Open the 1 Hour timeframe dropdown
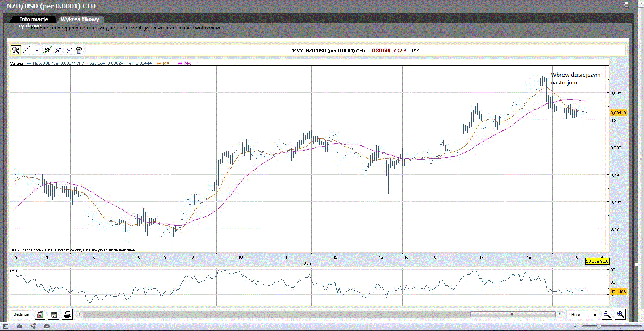 [x=582, y=314]
